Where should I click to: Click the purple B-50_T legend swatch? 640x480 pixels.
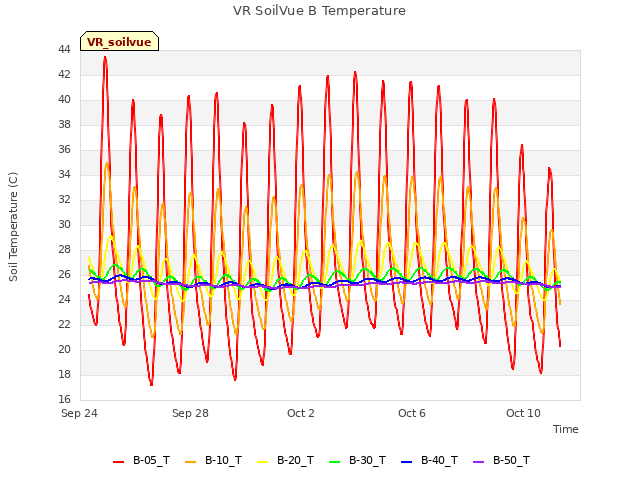(x=478, y=462)
